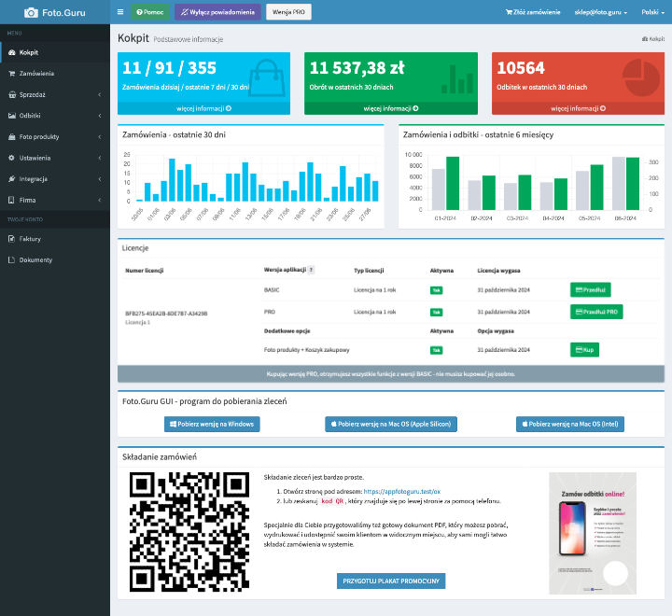Download the Windows version of Foto.Guru GUI
The image size is (672, 616).
click(212, 424)
